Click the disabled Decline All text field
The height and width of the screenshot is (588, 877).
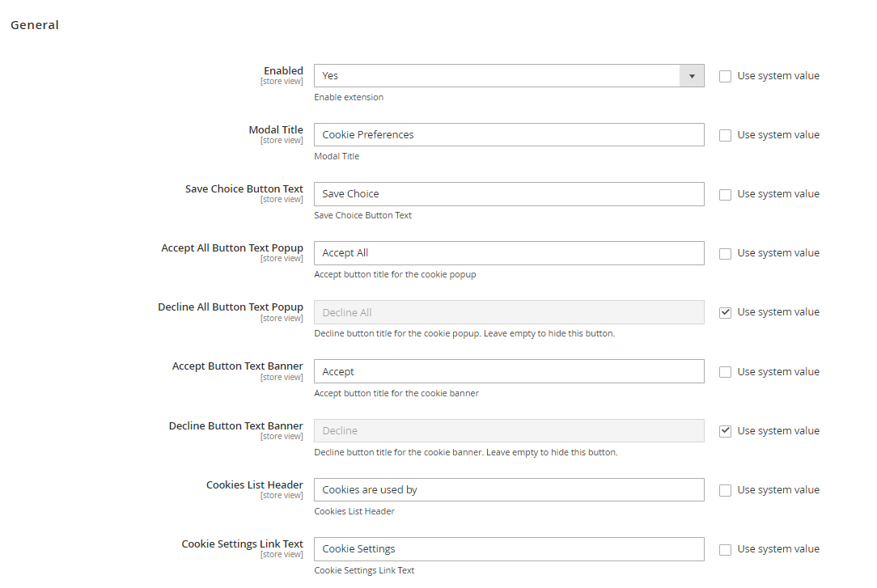click(509, 312)
